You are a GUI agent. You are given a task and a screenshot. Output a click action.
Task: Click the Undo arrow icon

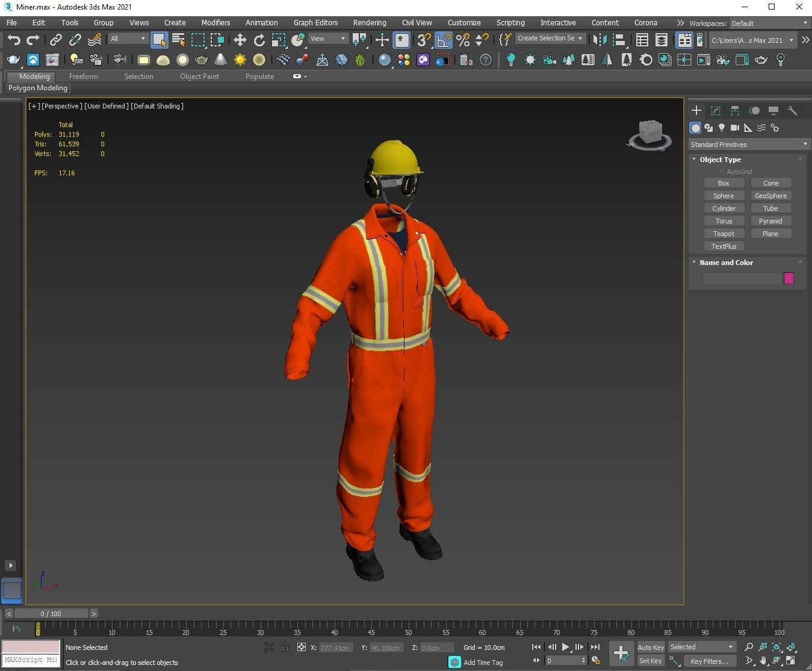pyautogui.click(x=13, y=40)
